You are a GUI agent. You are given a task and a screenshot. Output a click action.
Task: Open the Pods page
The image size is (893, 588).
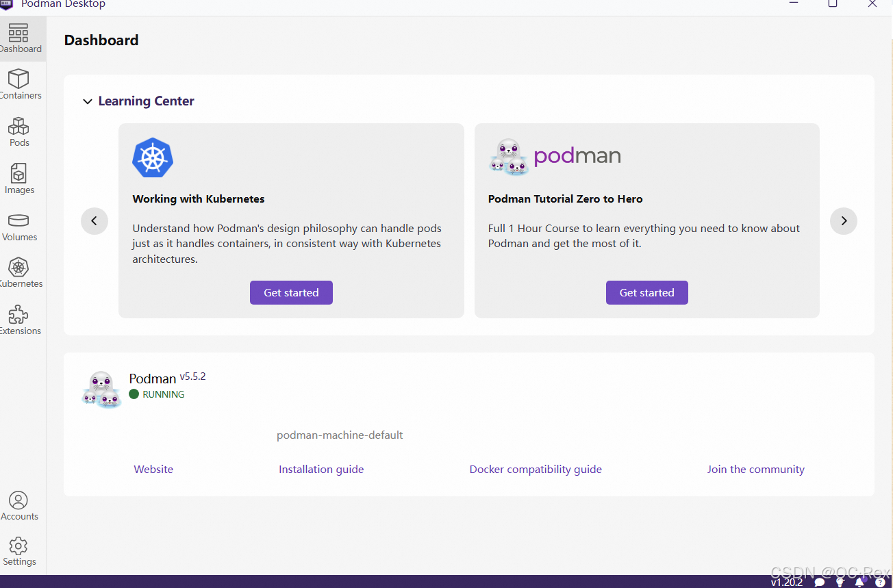(19, 131)
